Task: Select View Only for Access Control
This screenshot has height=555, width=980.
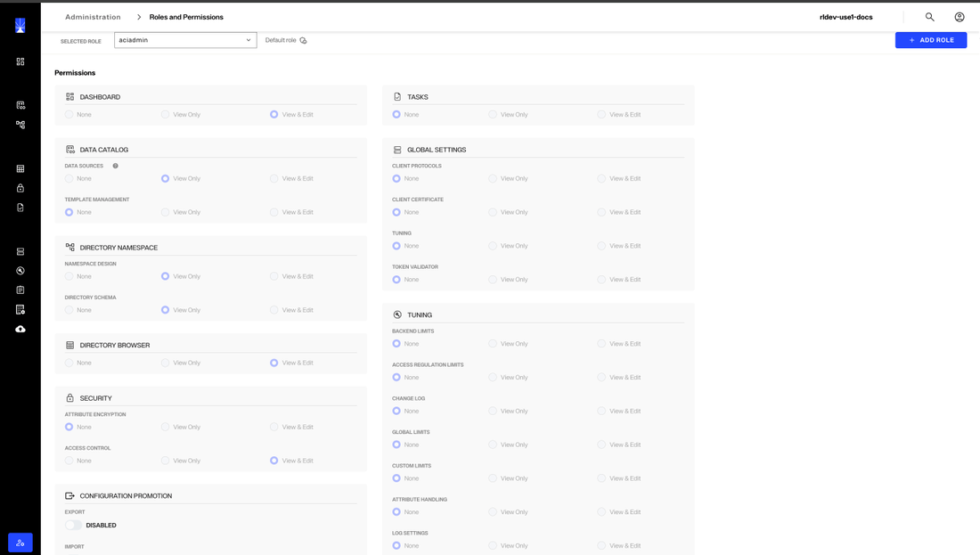Action: point(165,461)
